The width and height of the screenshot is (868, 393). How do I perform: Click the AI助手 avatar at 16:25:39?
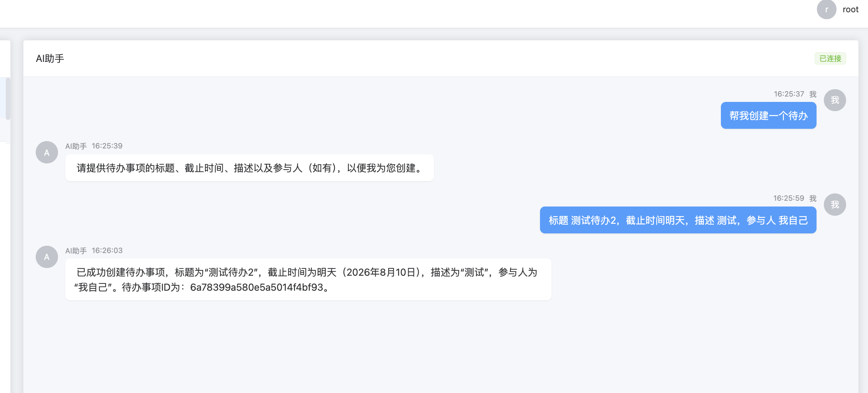(47, 152)
